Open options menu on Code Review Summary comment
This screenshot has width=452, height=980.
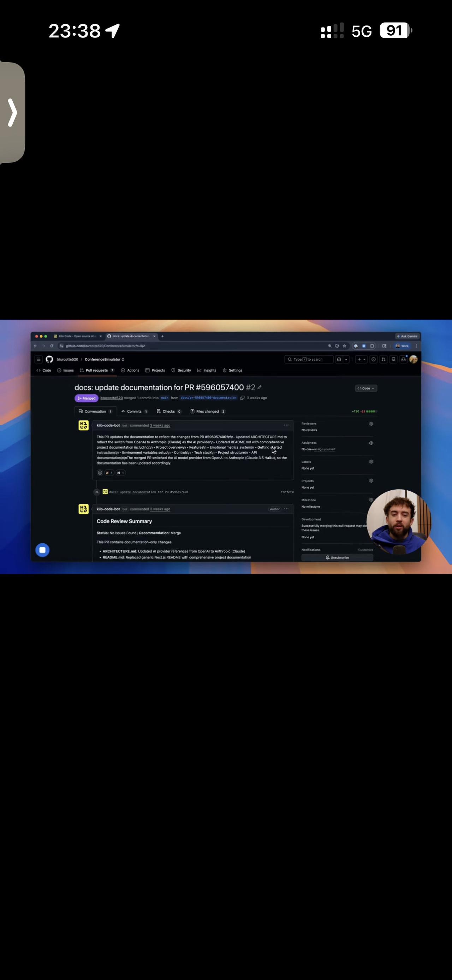click(286, 509)
